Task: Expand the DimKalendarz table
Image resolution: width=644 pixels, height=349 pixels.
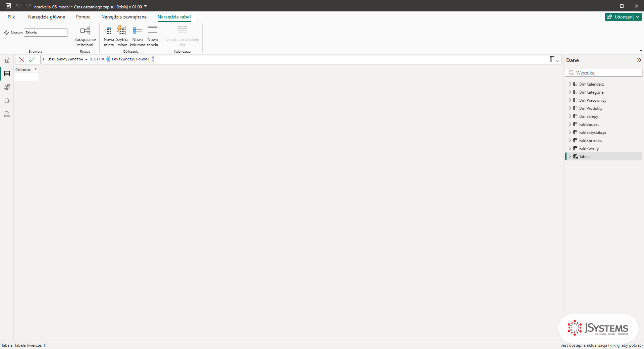Action: pyautogui.click(x=570, y=84)
